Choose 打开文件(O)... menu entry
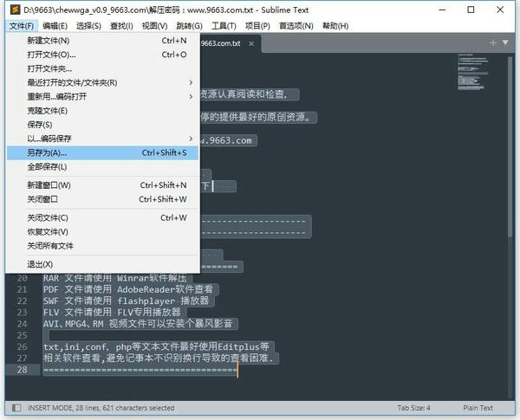 coord(102,55)
